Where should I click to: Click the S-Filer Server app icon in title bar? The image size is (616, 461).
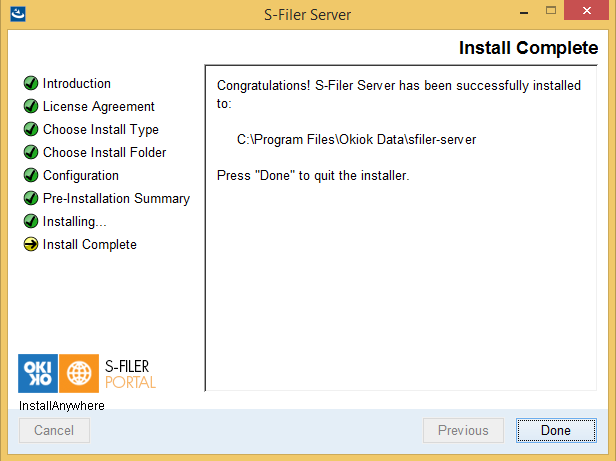pos(18,14)
